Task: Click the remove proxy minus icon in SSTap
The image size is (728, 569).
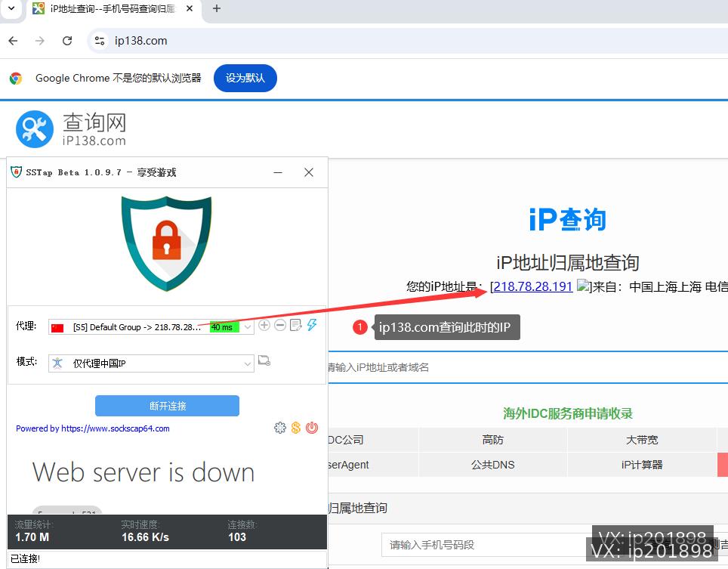Action: 280,325
